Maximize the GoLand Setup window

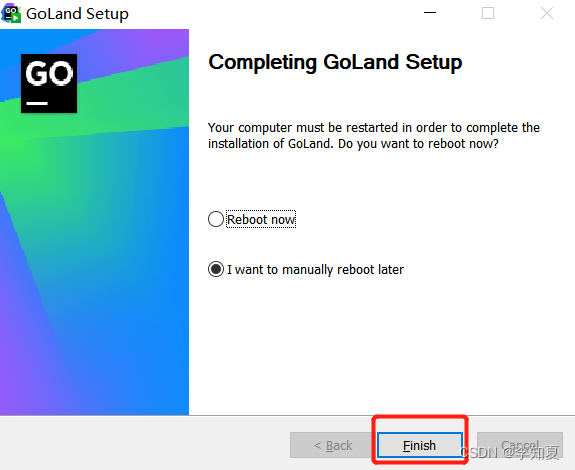coord(488,13)
